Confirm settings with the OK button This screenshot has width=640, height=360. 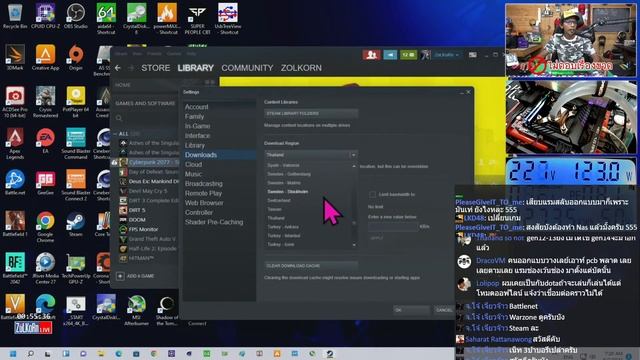coord(411,310)
